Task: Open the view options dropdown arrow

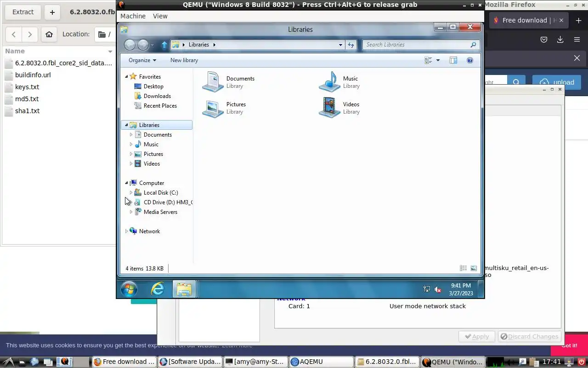Action: pos(438,60)
